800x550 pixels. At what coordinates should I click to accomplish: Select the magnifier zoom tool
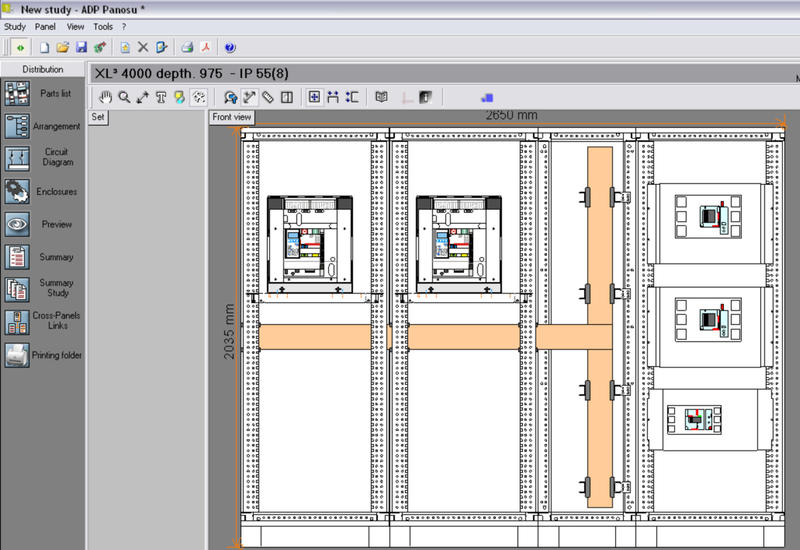click(x=124, y=97)
